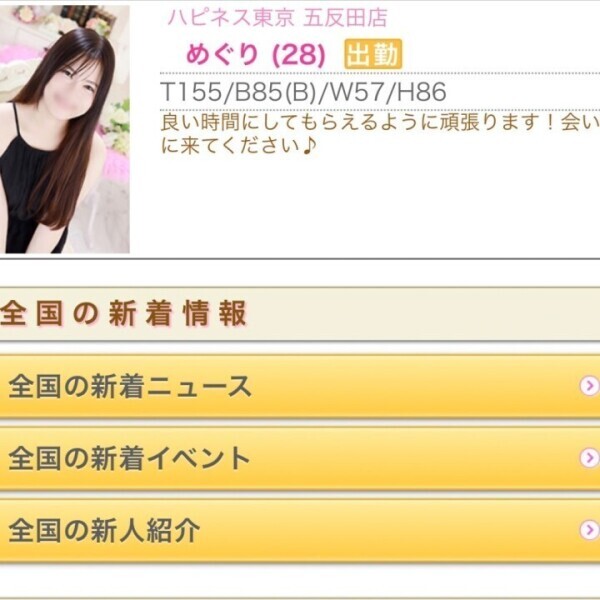Viewport: 600px width, 600px height.
Task: Go to the 全国の新人紹介 menu row
Action: pos(300,531)
